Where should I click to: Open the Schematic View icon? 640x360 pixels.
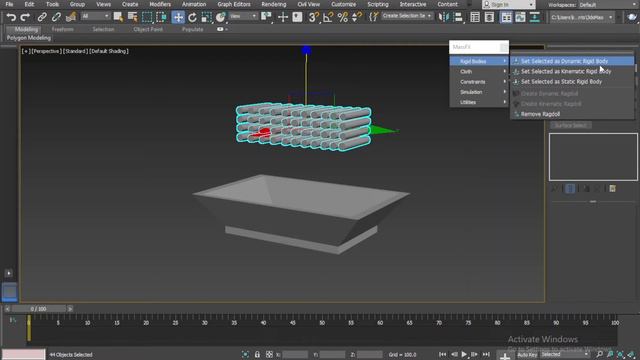pyautogui.click(x=535, y=17)
